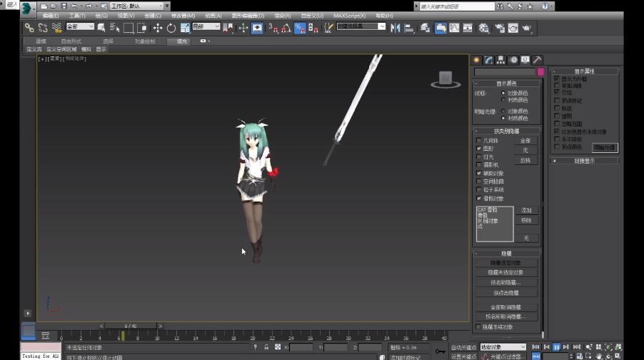This screenshot has height=360, width=644.
Task: Click the 全部取消隐藏 button
Action: (x=506, y=307)
